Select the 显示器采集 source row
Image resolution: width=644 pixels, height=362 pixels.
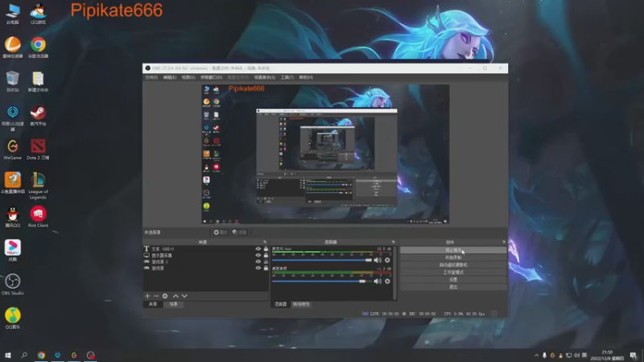[x=206, y=255]
